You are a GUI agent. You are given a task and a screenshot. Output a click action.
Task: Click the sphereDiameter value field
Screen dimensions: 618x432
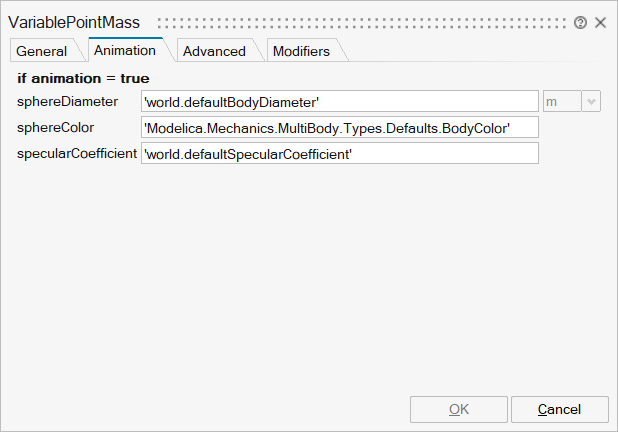click(x=340, y=101)
